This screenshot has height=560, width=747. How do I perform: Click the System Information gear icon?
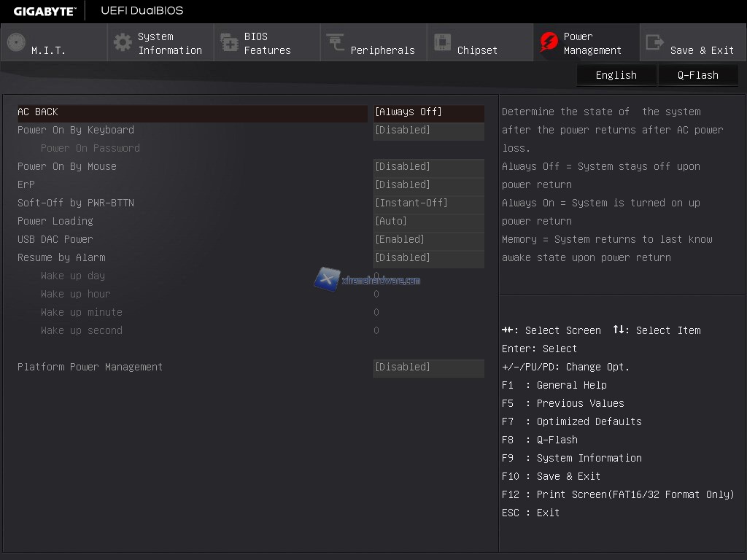click(123, 42)
